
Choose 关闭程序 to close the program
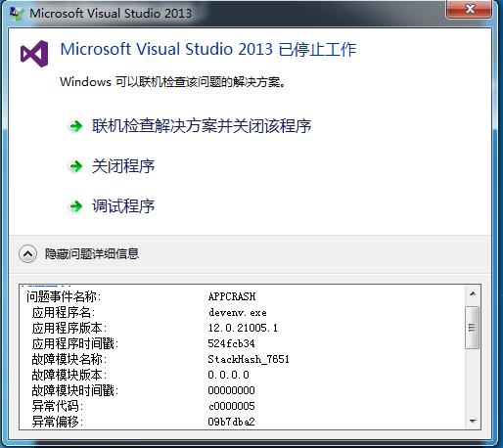[x=123, y=166]
